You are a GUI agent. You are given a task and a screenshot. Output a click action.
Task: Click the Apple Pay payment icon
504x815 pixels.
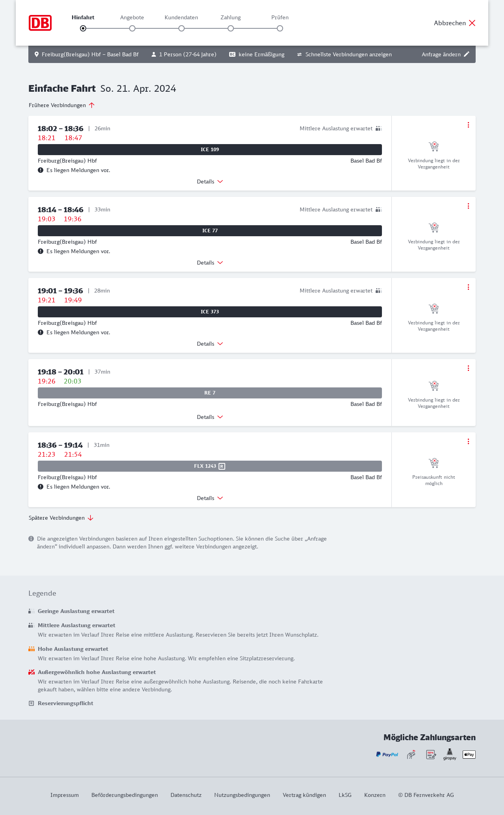click(x=469, y=754)
